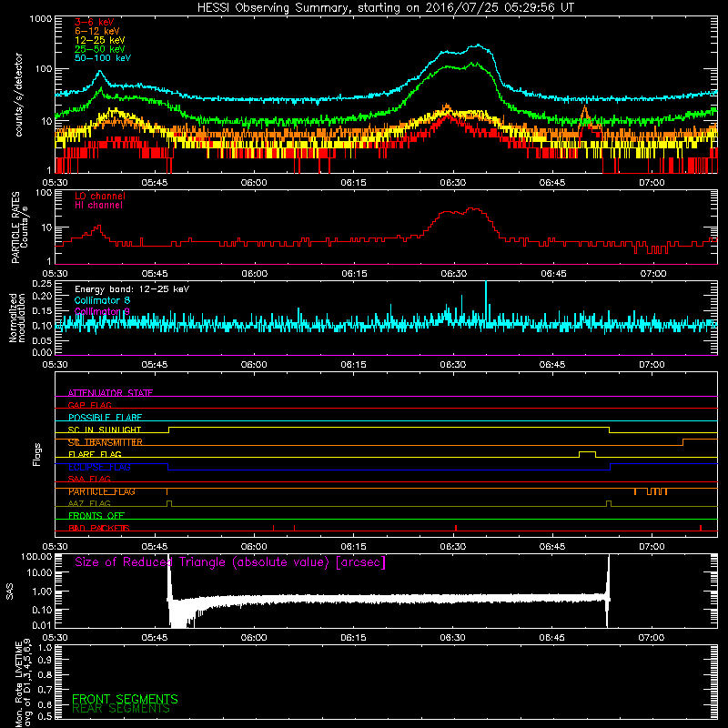
Task: Click the FRONTS OFF flag label
Action: click(x=96, y=516)
